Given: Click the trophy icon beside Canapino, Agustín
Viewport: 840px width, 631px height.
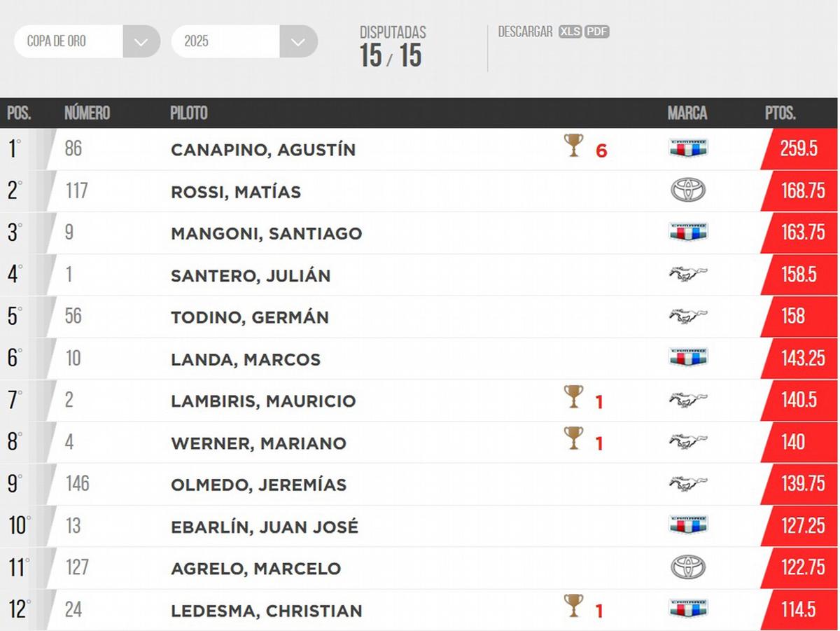Looking at the screenshot, I should (x=573, y=146).
